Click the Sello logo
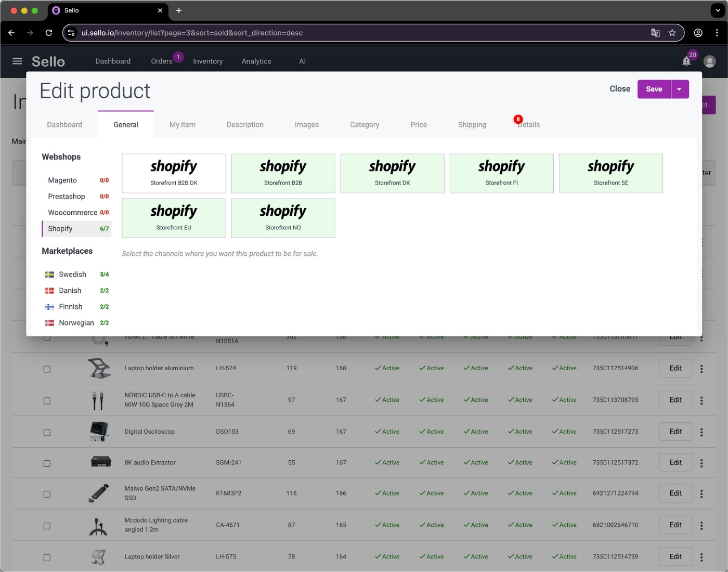The width and height of the screenshot is (728, 572). point(48,61)
